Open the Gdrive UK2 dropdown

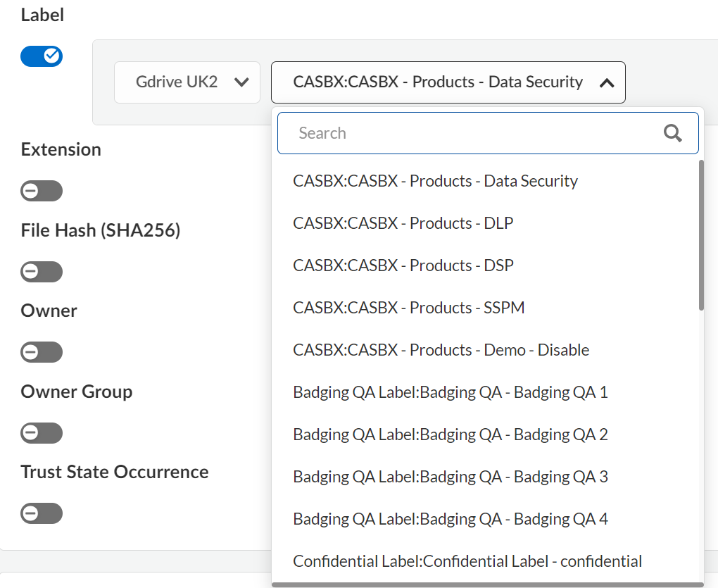pos(187,82)
